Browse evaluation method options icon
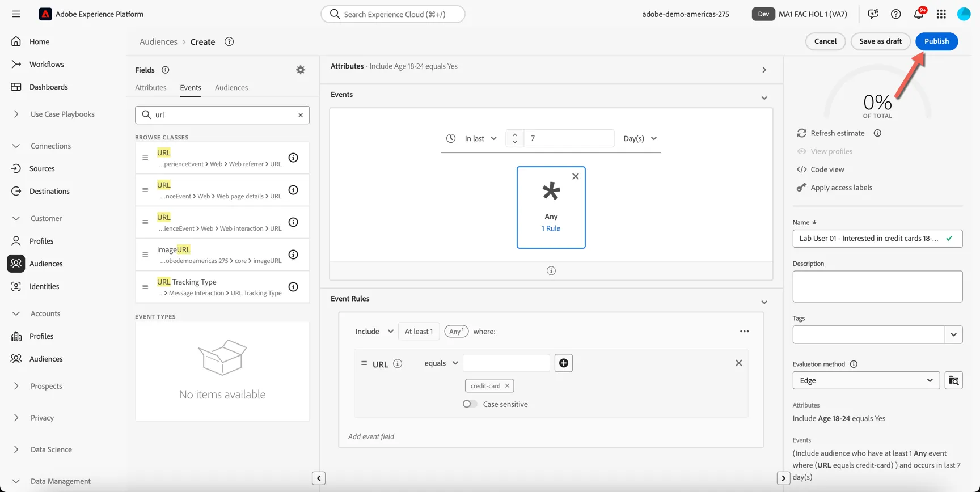 [954, 380]
